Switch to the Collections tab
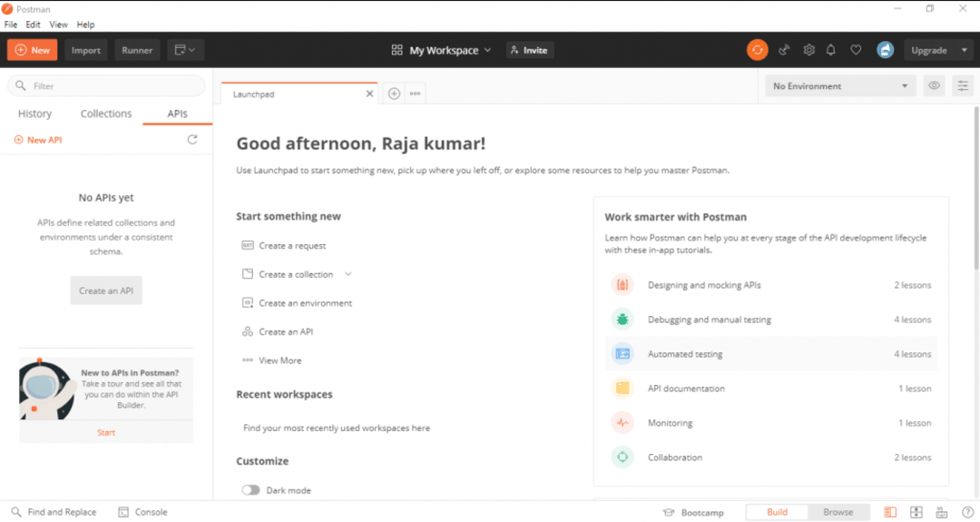The width and height of the screenshot is (980, 522). [106, 113]
